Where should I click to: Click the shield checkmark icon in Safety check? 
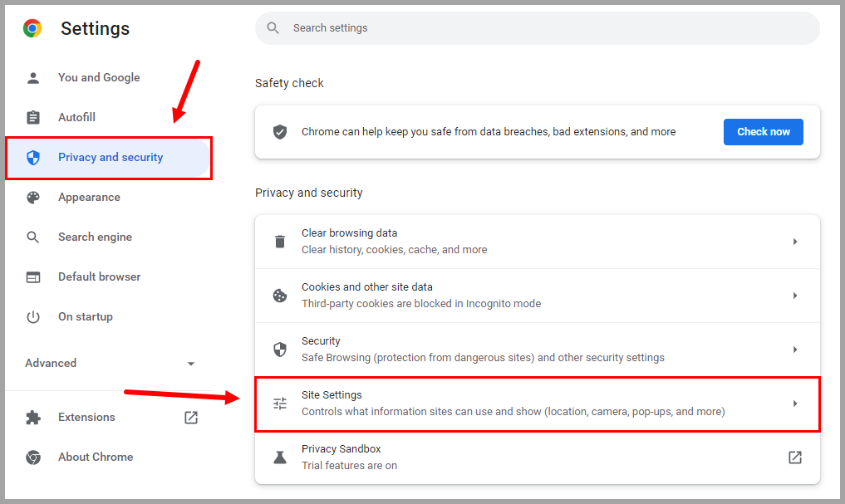pos(280,132)
